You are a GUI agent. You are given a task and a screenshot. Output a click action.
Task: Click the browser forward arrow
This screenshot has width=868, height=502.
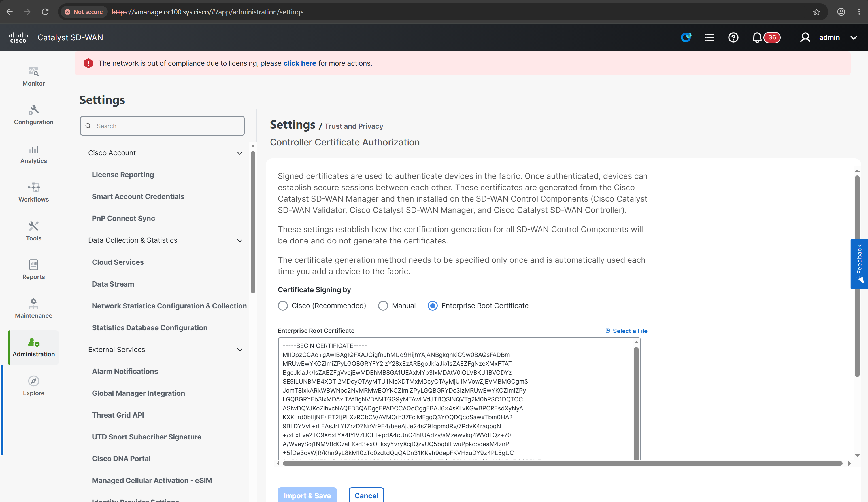click(x=27, y=12)
